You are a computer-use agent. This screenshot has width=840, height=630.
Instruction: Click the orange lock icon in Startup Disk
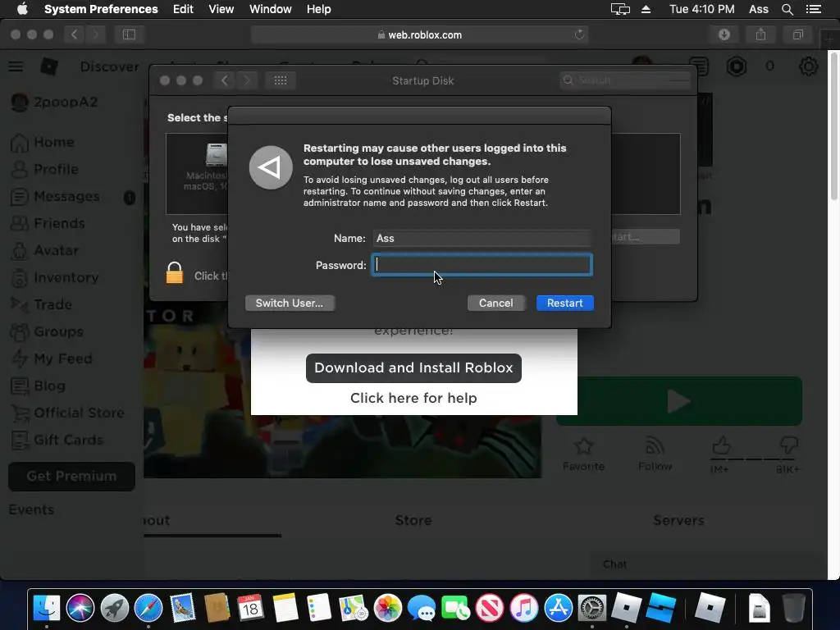[x=174, y=272]
